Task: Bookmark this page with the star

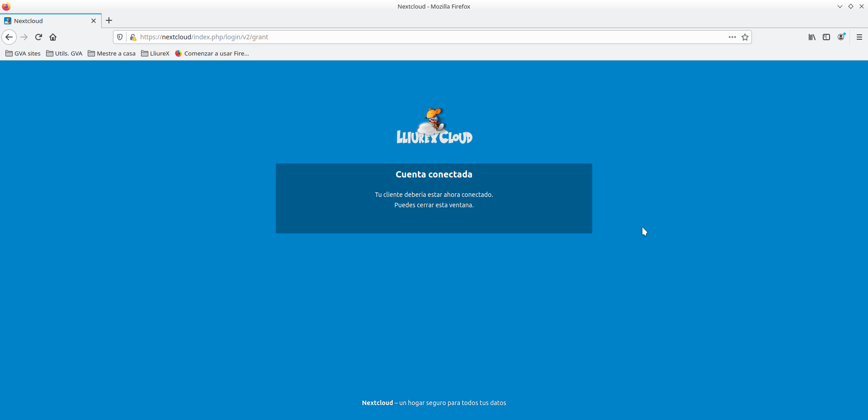Action: [x=745, y=37]
